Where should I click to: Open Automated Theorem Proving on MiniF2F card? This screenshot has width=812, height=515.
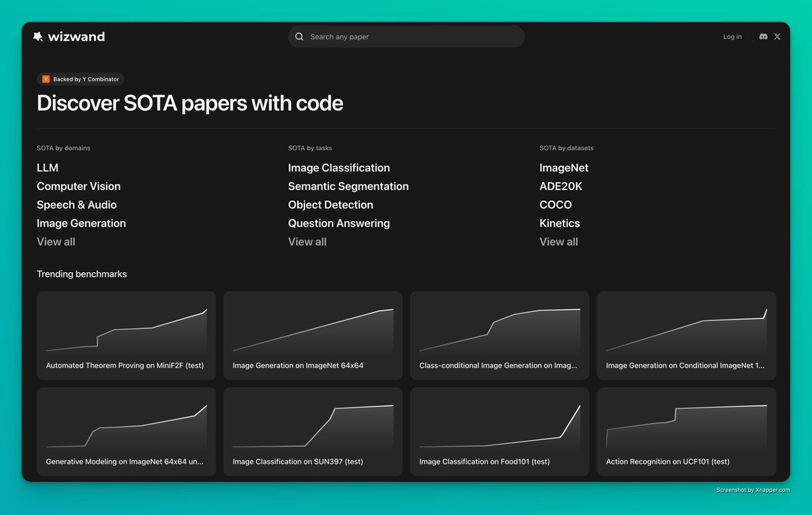click(127, 336)
